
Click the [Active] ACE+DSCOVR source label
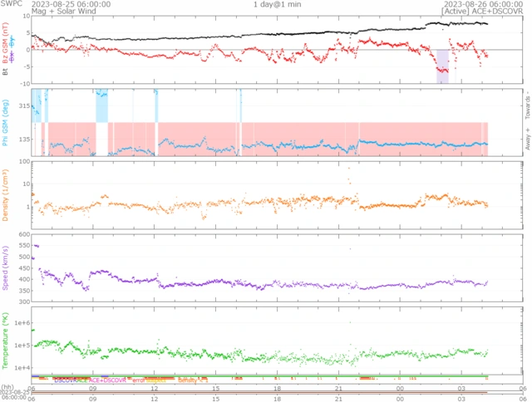pos(483,12)
